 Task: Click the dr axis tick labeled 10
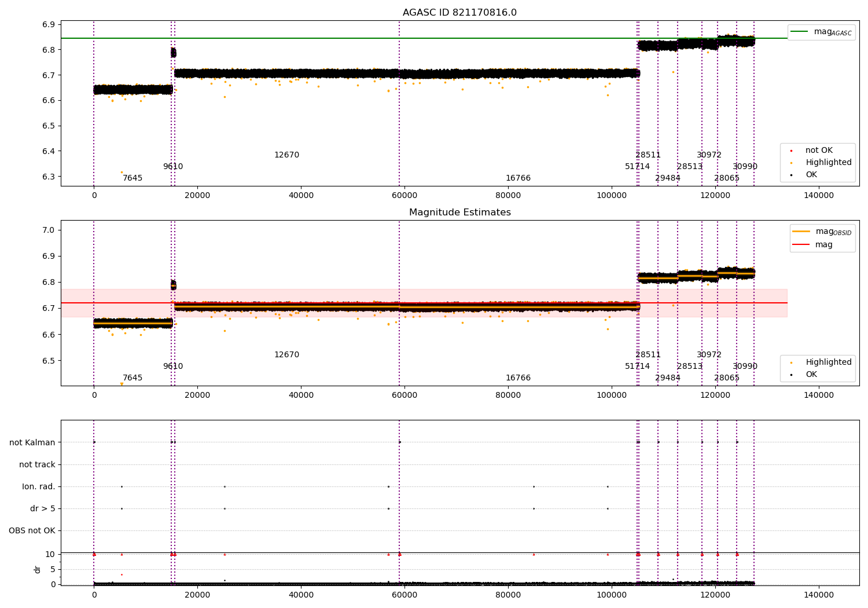tap(50, 555)
